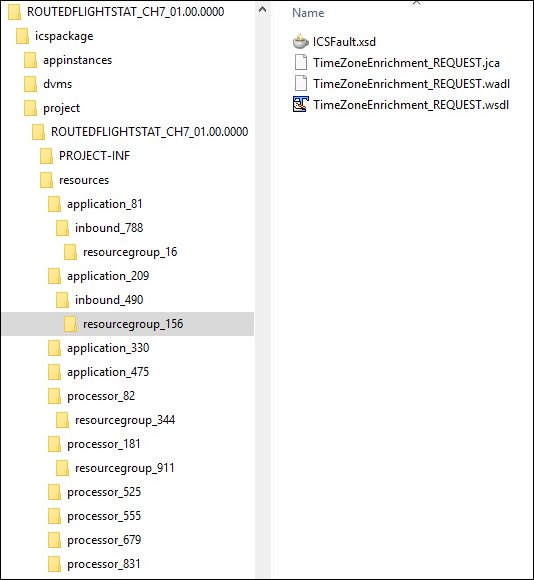The height and width of the screenshot is (580, 534).
Task: Open resourcegroup_344 under processor_82
Action: pos(125,420)
